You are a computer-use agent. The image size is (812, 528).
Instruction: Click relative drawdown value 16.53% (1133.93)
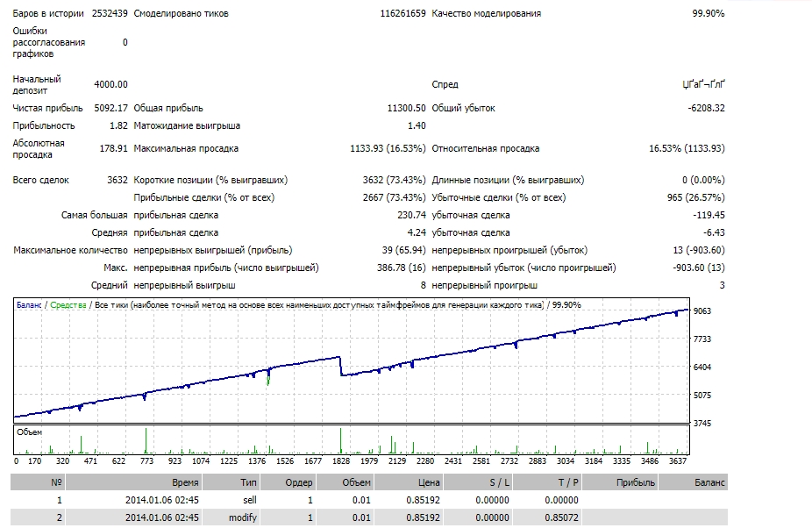687,149
